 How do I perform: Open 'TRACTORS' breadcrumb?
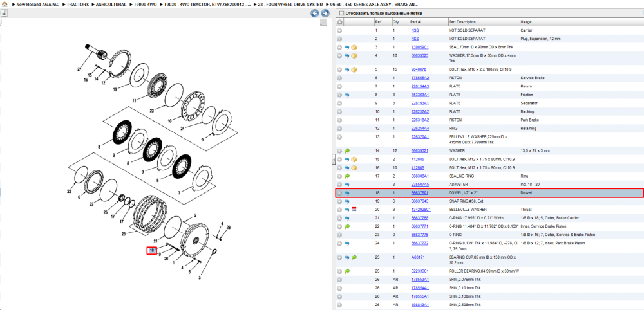(78, 5)
